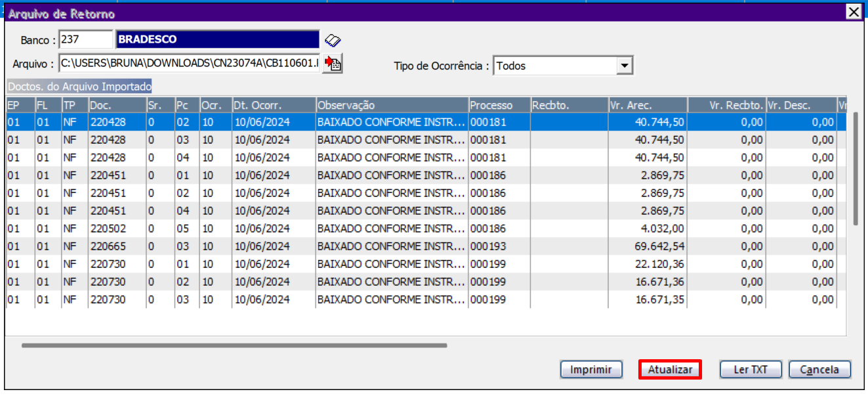Click the Cancela button

pyautogui.click(x=819, y=370)
